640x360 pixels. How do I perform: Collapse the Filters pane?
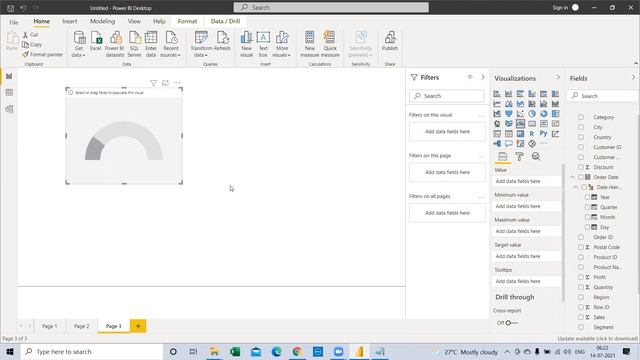tap(483, 77)
